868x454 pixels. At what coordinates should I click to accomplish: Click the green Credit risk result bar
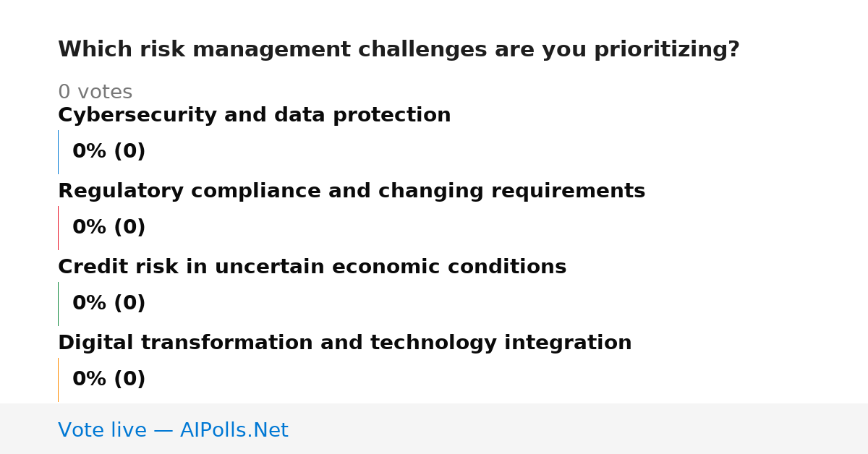59,304
